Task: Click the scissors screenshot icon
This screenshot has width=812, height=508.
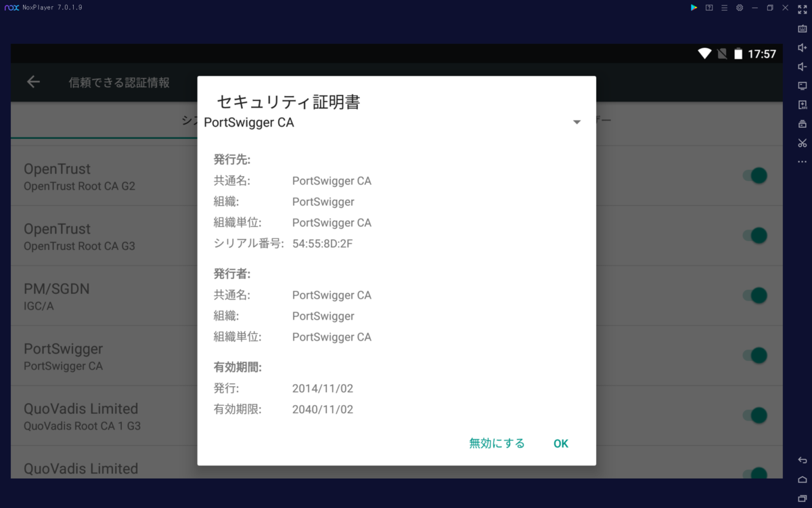Action: [803, 143]
